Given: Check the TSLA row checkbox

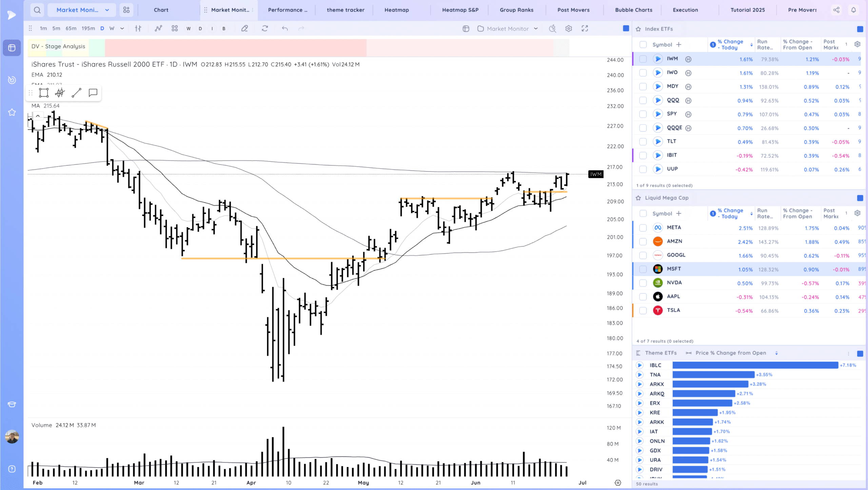Looking at the screenshot, I should [x=643, y=310].
